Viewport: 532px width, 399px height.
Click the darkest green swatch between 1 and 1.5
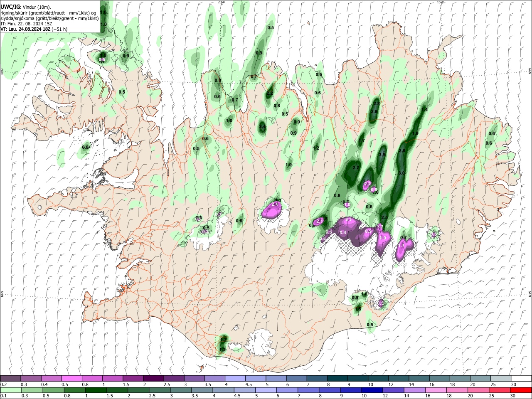coord(96,390)
